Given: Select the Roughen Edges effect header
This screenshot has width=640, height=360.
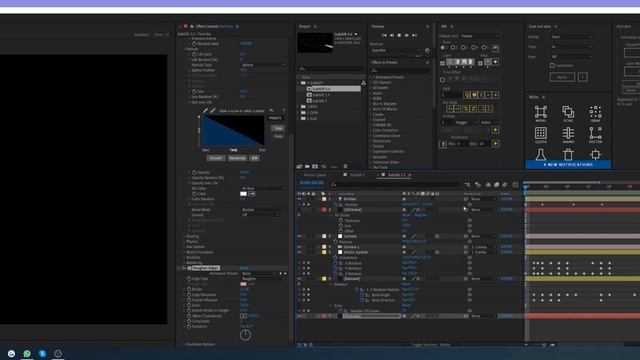Looking at the screenshot, I should 206,268.
